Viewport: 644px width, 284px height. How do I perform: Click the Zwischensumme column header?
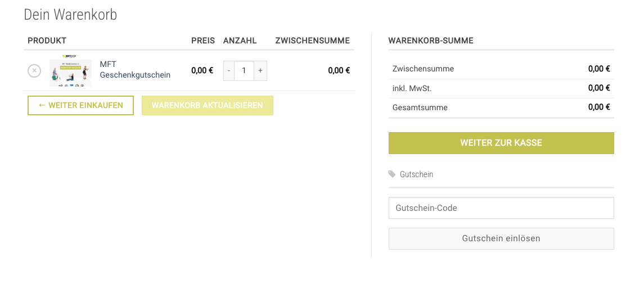(313, 40)
